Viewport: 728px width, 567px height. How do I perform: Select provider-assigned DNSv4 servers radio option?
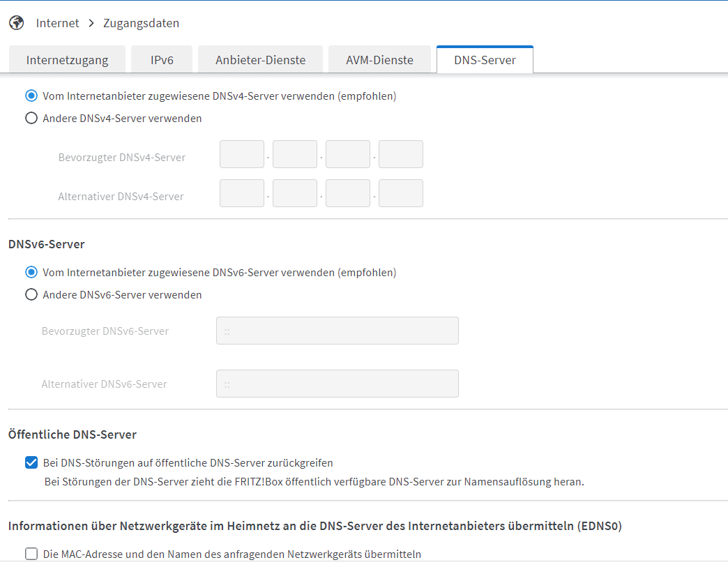click(x=31, y=96)
